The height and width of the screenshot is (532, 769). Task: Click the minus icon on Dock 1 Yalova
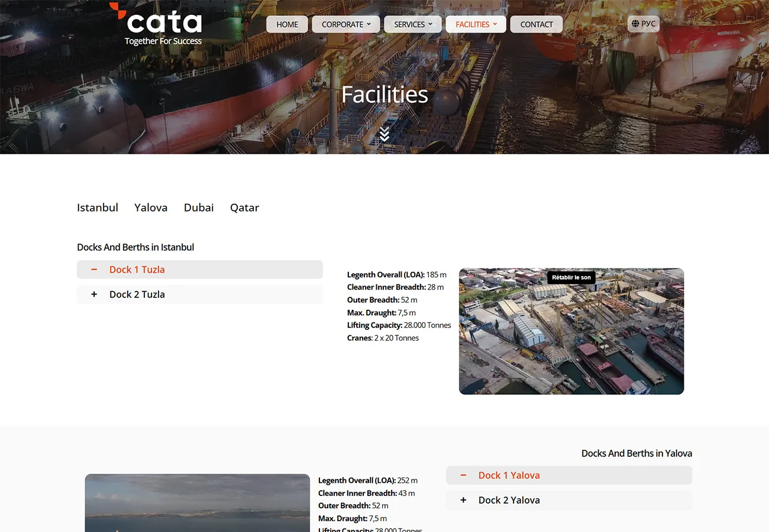pos(463,475)
